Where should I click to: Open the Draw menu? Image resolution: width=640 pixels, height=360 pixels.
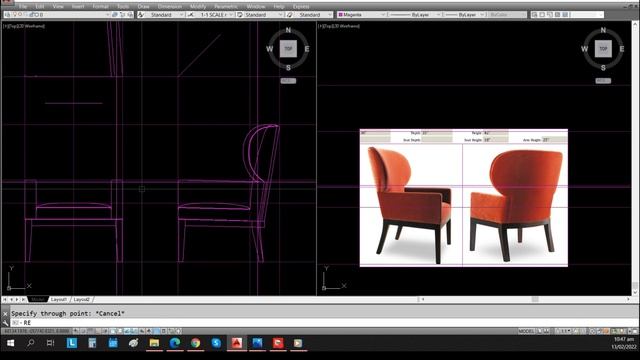coord(143,7)
